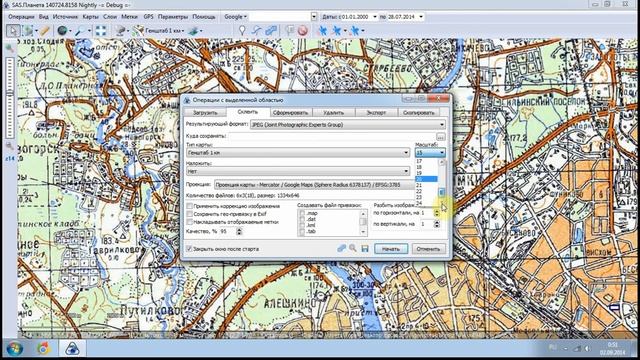Switch to the Скопировать tab

(419, 112)
